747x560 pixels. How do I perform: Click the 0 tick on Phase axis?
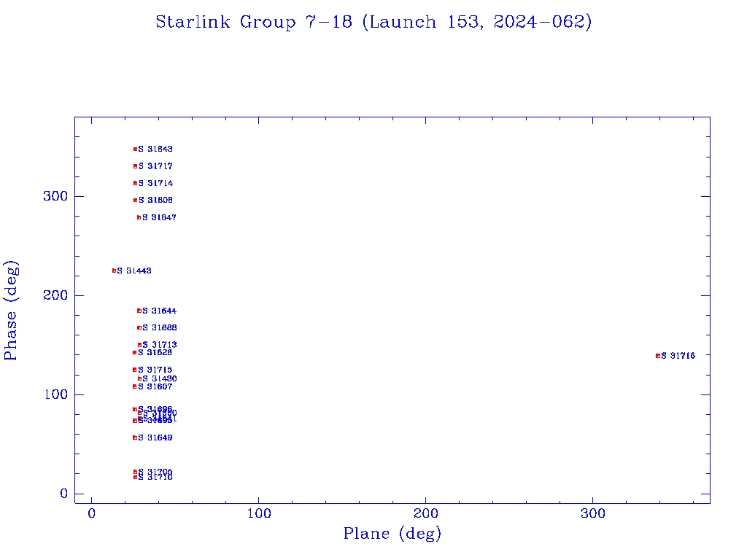(64, 494)
